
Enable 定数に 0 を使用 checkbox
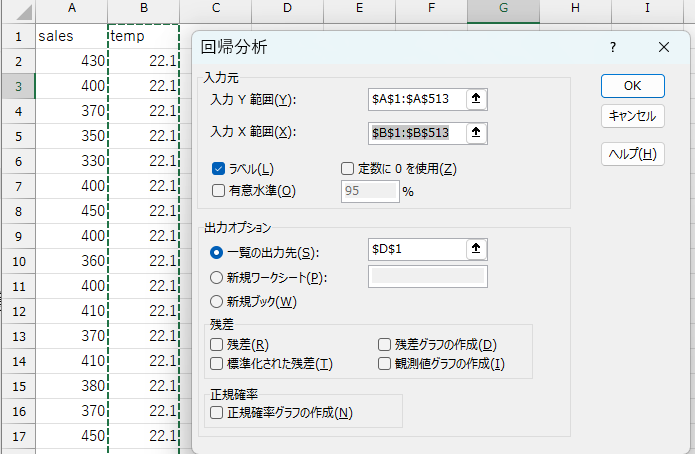pos(348,169)
